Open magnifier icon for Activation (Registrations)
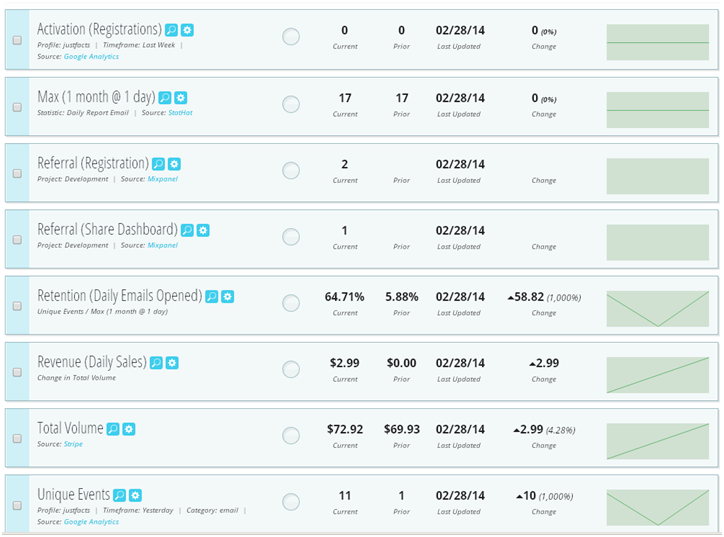Screen dimensions: 724x537 (x=171, y=30)
